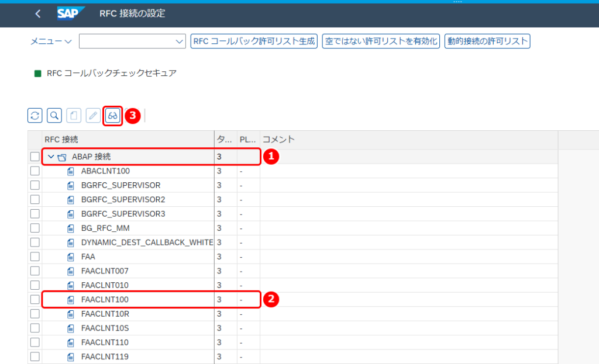Click the コメント column header
Viewport: 599px width, 364px height.
(x=409, y=140)
